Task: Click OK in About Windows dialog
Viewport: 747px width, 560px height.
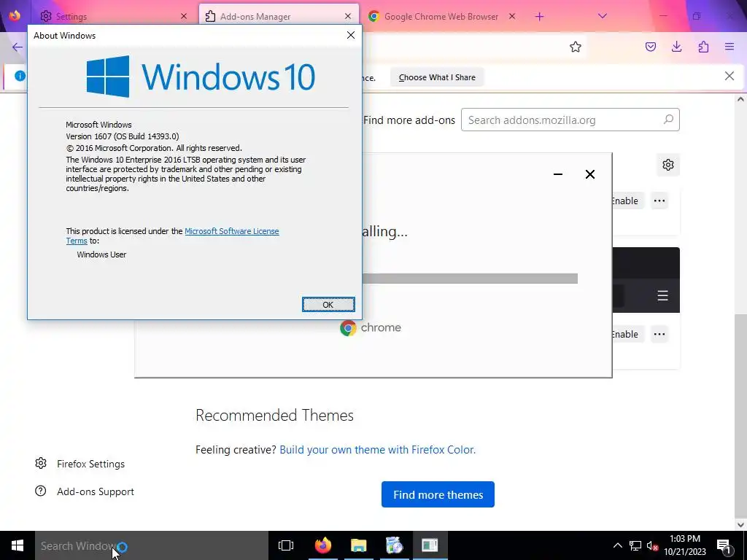Action: click(328, 304)
